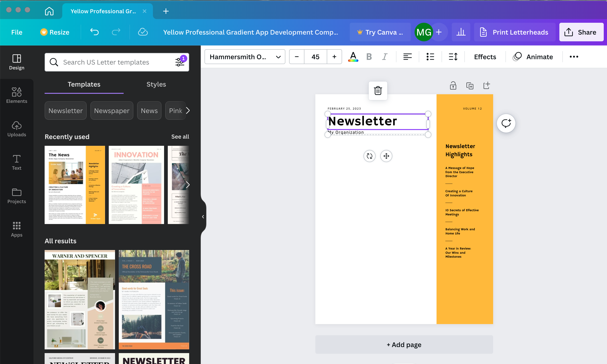The image size is (607, 364).
Task: Click the italic formatting icon
Action: 385,56
